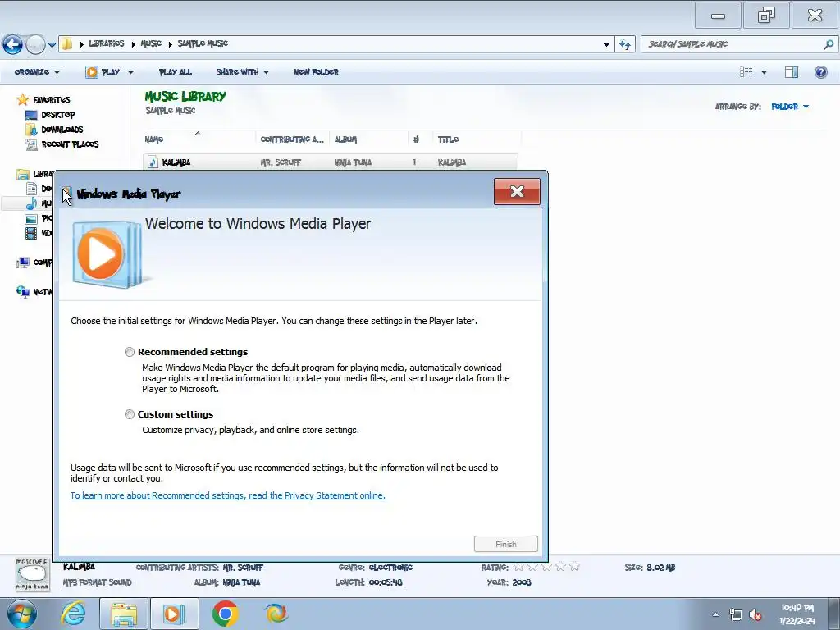Click the Electronic genre value in details pane
This screenshot has width=840, height=630.
pyautogui.click(x=390, y=568)
